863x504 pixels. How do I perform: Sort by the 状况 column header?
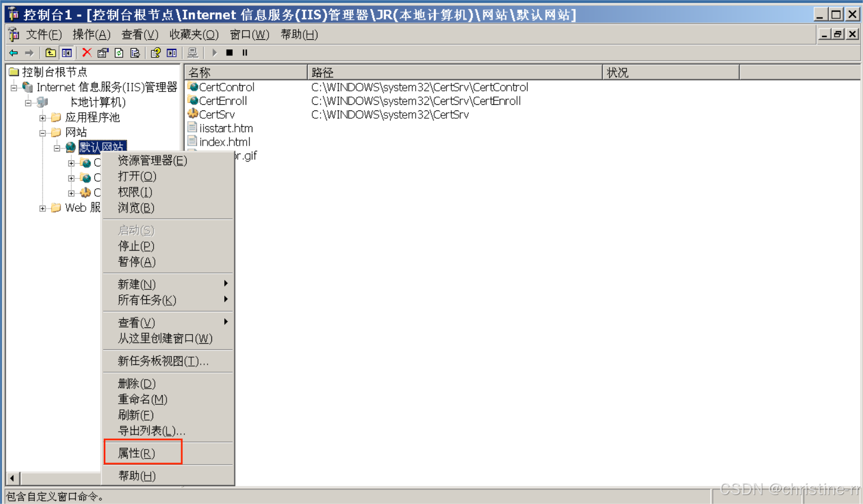point(671,72)
